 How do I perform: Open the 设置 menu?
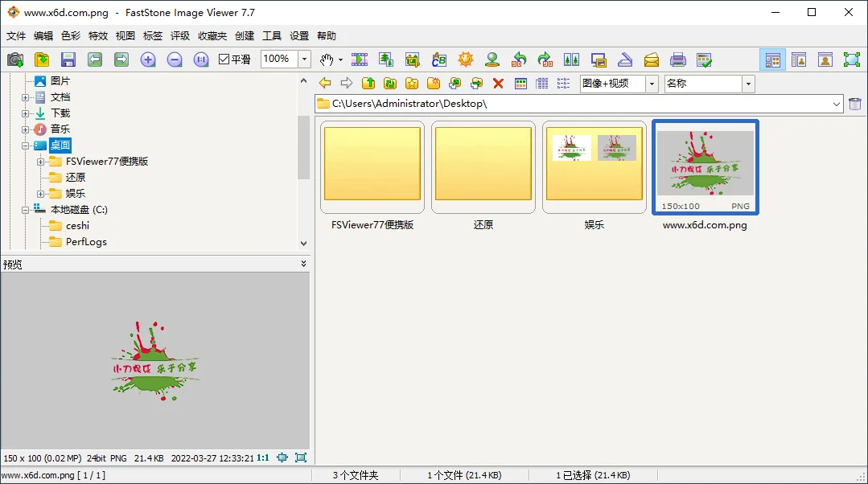pyautogui.click(x=298, y=35)
